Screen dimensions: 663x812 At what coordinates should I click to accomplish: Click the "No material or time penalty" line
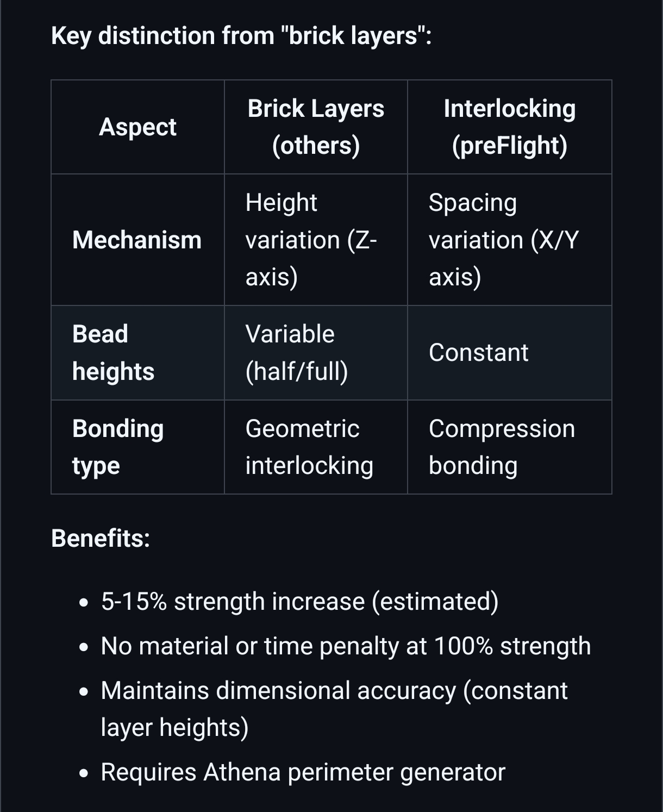coord(346,646)
